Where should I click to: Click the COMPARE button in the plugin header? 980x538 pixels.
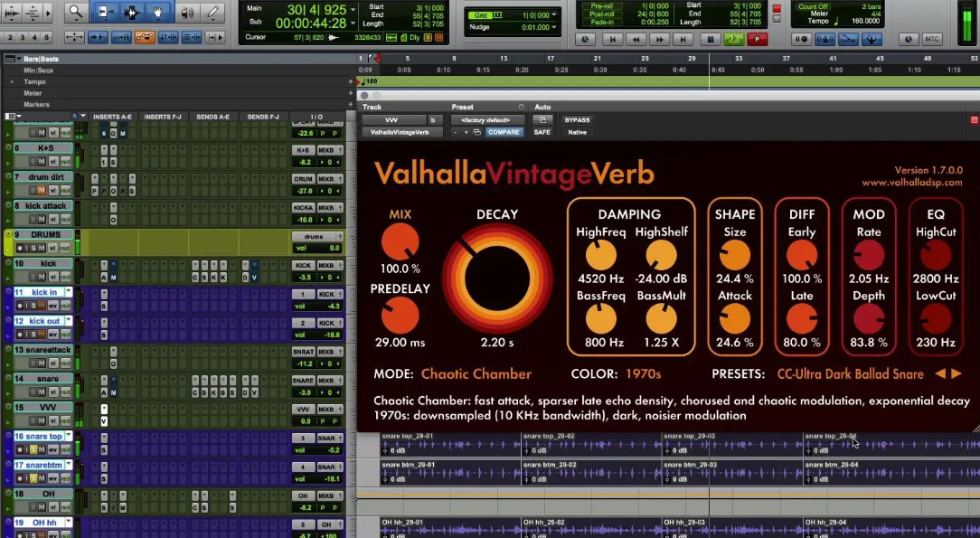(x=504, y=133)
